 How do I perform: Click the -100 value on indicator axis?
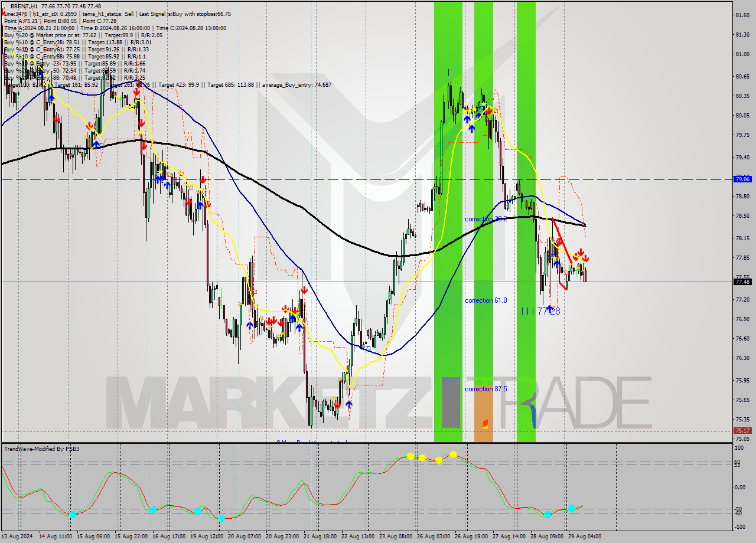tap(740, 528)
